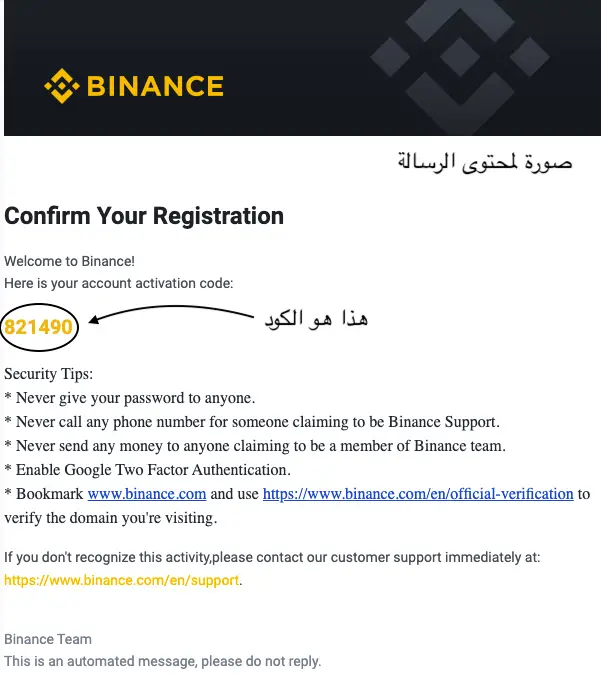Screen dimensions: 601x674
Task: Click the Arabic caption 'هذا هو الكود'
Action: (x=316, y=319)
